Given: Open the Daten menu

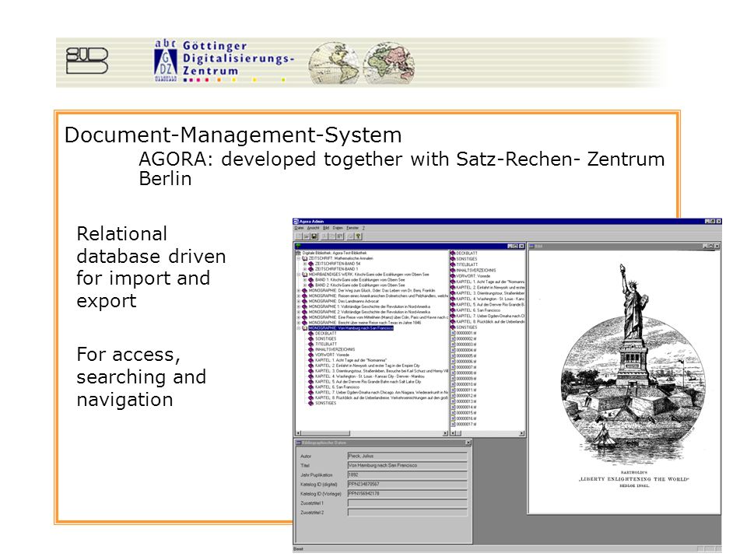Looking at the screenshot, I should [338, 228].
